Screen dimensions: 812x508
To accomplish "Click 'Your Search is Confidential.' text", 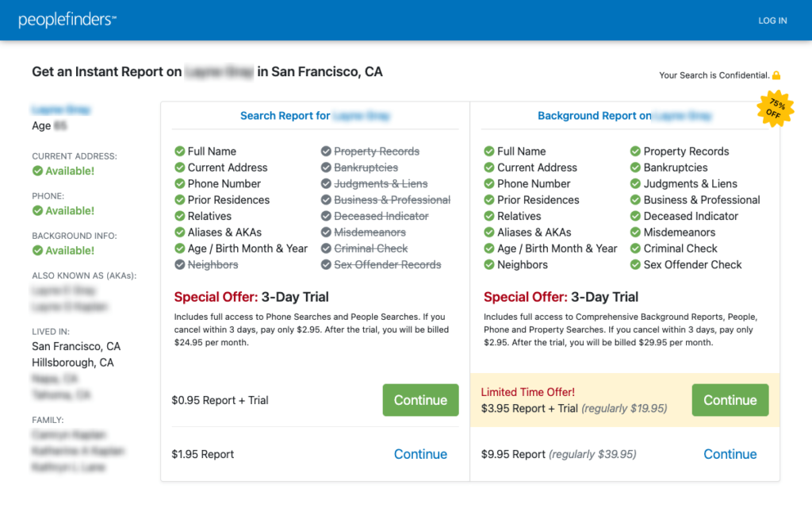I will (714, 75).
